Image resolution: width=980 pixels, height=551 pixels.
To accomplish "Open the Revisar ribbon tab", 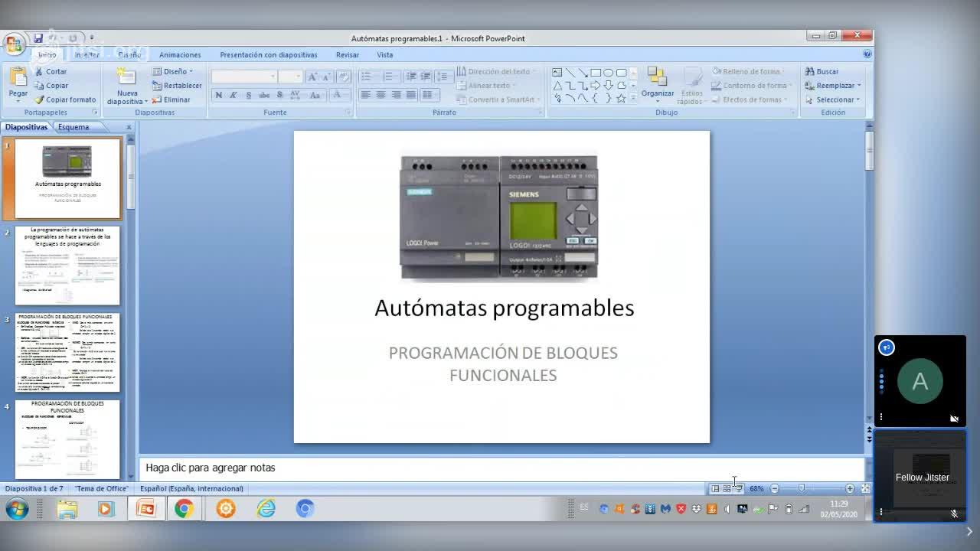I will pyautogui.click(x=348, y=55).
